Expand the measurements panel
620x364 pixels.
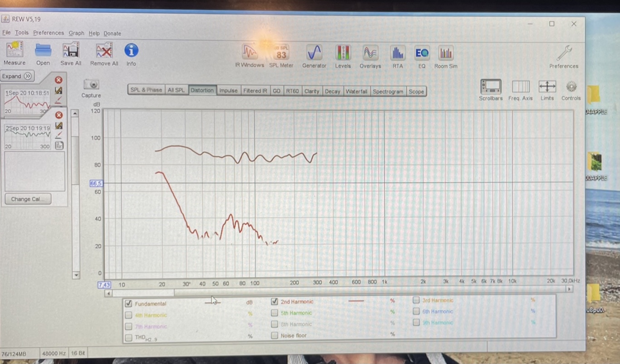(17, 76)
